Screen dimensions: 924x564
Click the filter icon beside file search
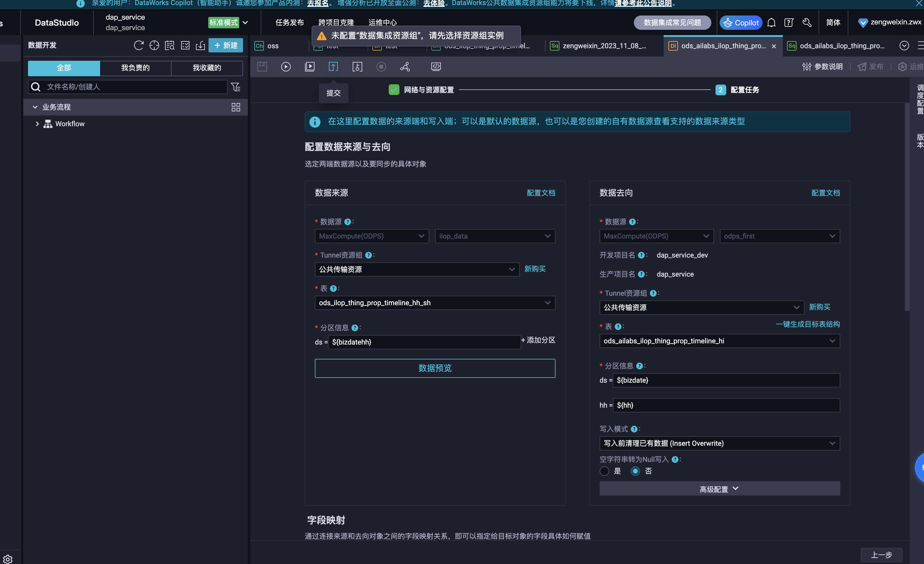click(x=236, y=87)
